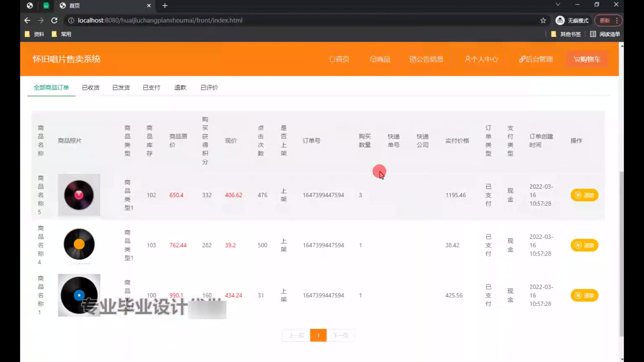Viewport: 644px width, 362px height.
Task: Open 公告信息 announcements page
Action: pos(426,59)
